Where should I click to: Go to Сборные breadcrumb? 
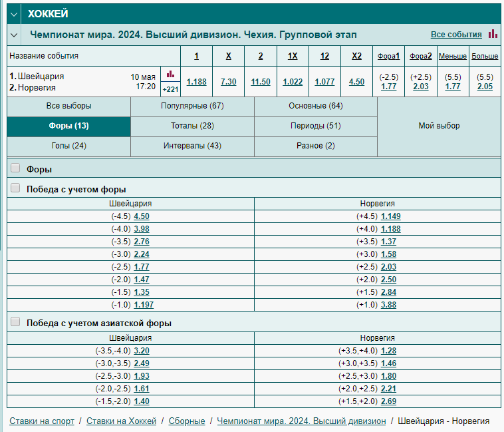[x=187, y=421]
